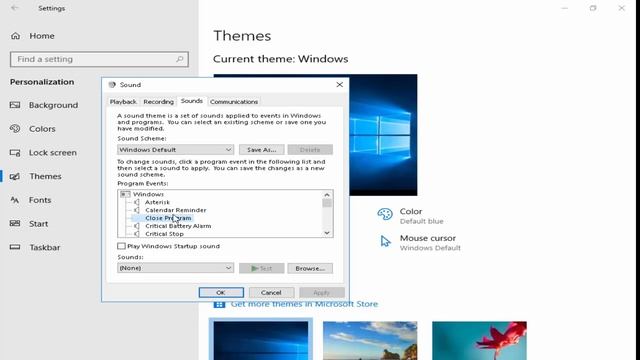This screenshot has height=360, width=640.
Task: Confirm with the OK button
Action: pyautogui.click(x=221, y=293)
